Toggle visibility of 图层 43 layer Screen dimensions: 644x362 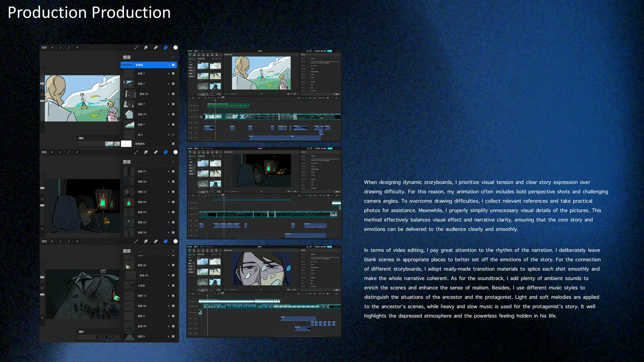(x=173, y=202)
